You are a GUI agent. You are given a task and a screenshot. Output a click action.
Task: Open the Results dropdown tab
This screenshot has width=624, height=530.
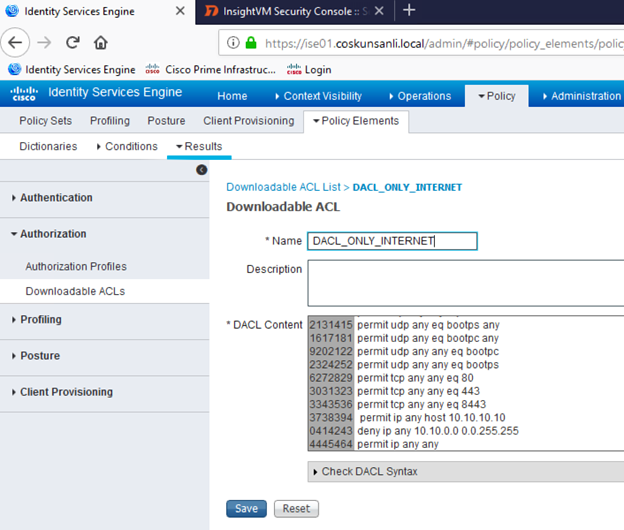coord(199,146)
